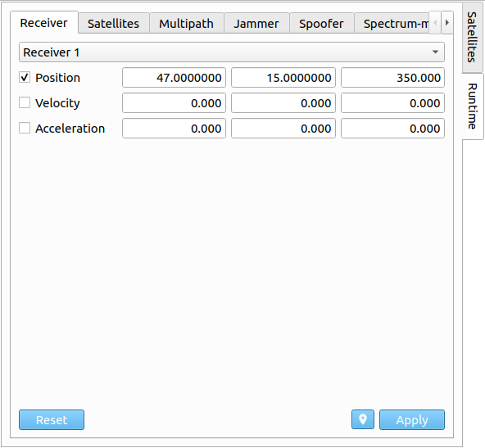Click the first Velocity value field
The width and height of the screenshot is (485, 448).
pos(174,102)
